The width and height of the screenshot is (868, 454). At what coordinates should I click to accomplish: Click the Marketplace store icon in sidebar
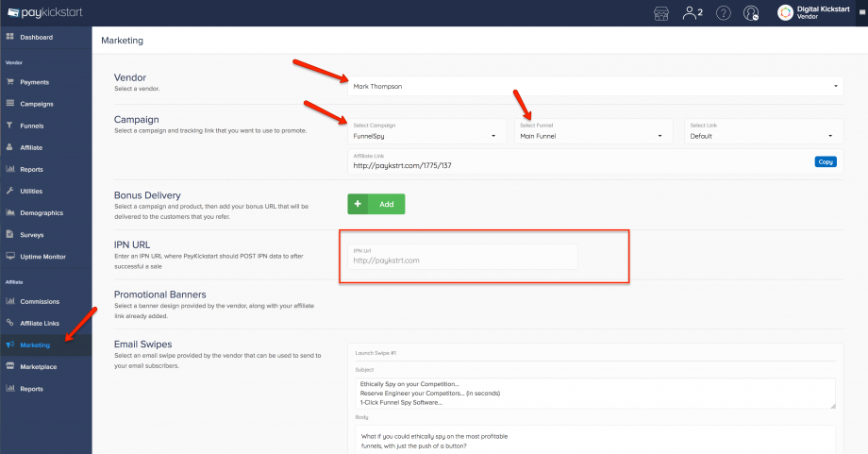pyautogui.click(x=9, y=366)
